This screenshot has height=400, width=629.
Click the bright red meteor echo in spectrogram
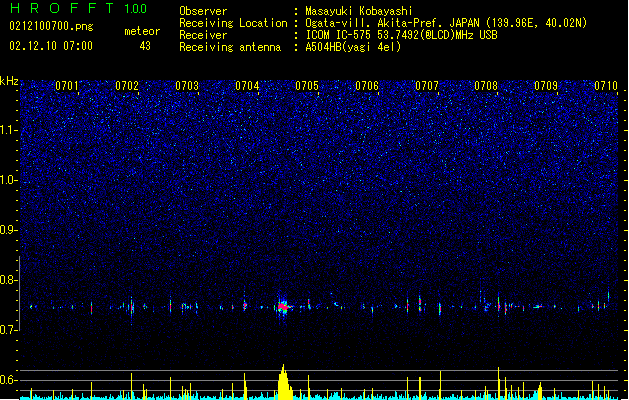pos(283,307)
